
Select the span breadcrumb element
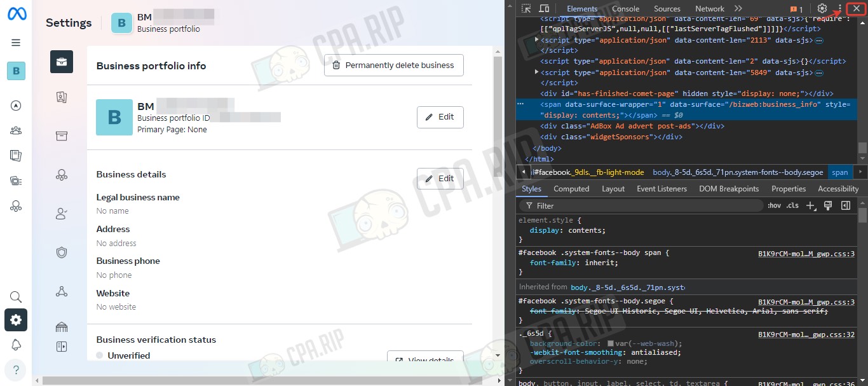840,172
